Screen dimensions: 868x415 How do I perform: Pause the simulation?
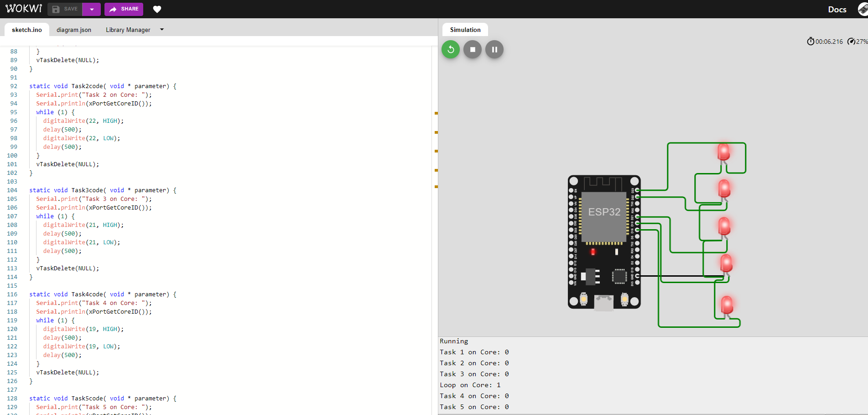click(494, 49)
